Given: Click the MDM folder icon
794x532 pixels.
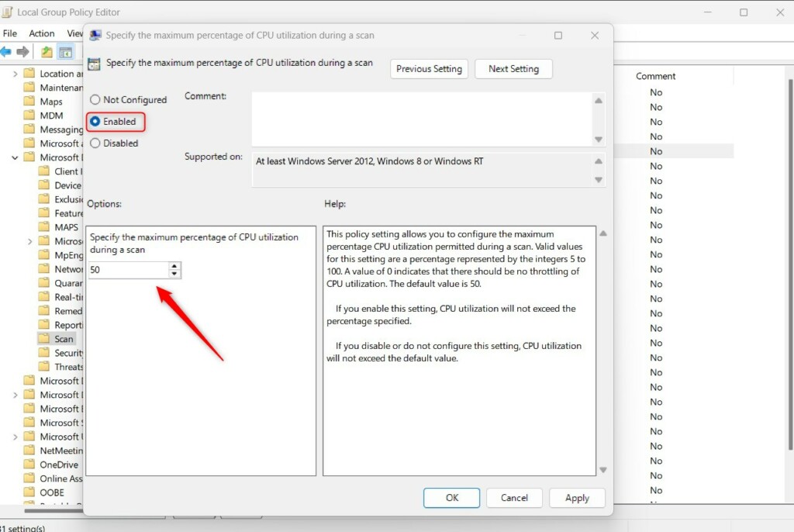Looking at the screenshot, I should tap(29, 115).
